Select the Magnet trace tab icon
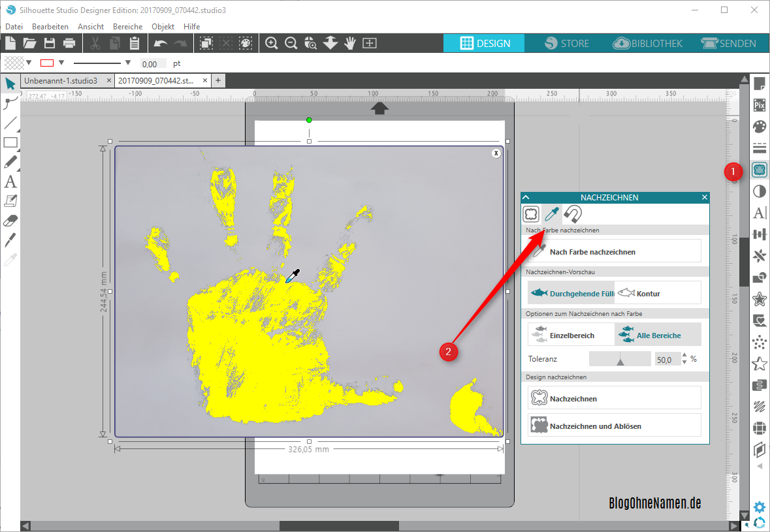Screen dimensions: 770x532 pyautogui.click(x=572, y=213)
